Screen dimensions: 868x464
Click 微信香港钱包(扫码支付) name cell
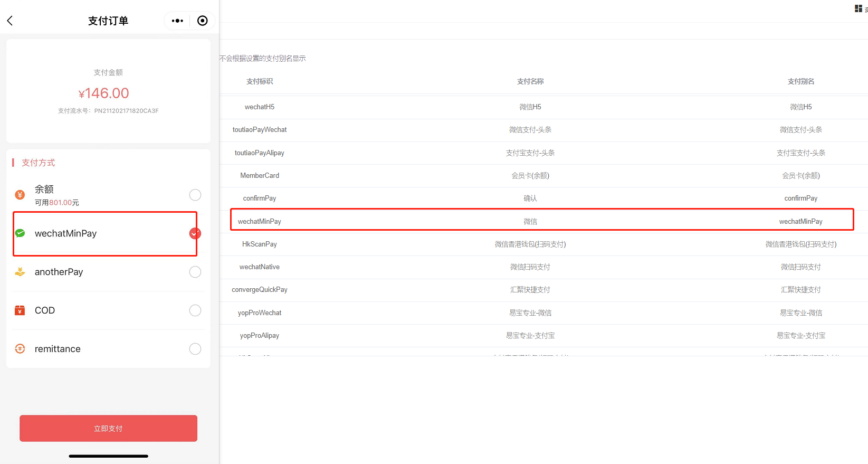pos(530,244)
